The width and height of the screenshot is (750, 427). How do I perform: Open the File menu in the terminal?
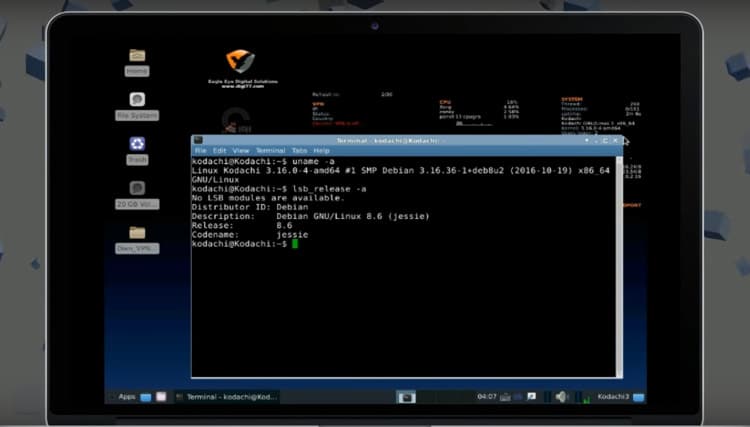click(200, 151)
